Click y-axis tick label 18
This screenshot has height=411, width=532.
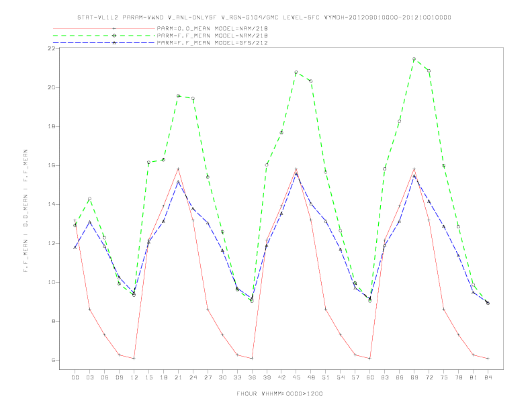[x=51, y=126]
